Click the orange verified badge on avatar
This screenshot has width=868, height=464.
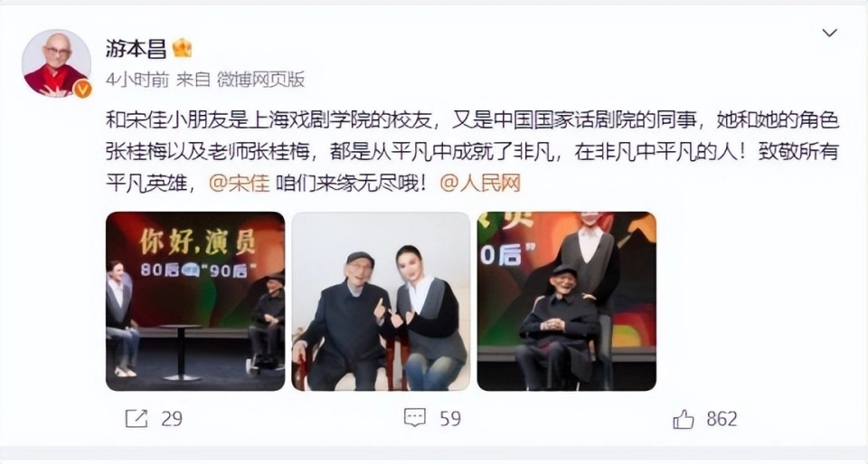click(82, 89)
